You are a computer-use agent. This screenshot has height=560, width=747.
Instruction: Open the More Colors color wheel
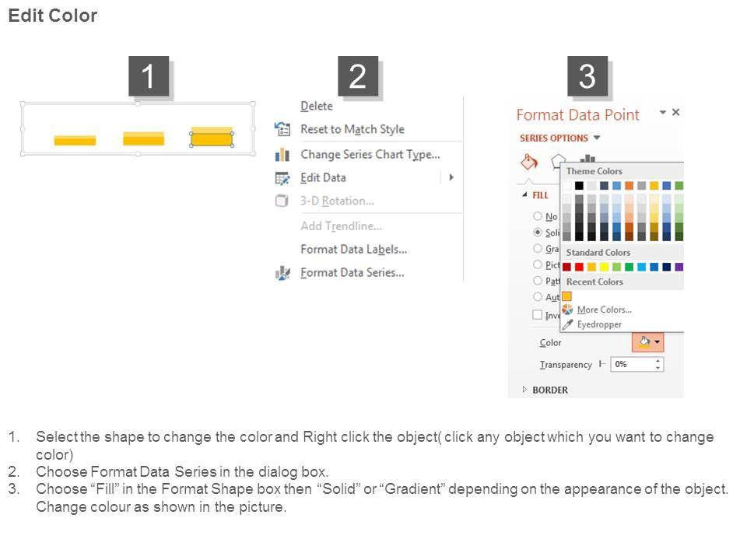[x=568, y=310]
